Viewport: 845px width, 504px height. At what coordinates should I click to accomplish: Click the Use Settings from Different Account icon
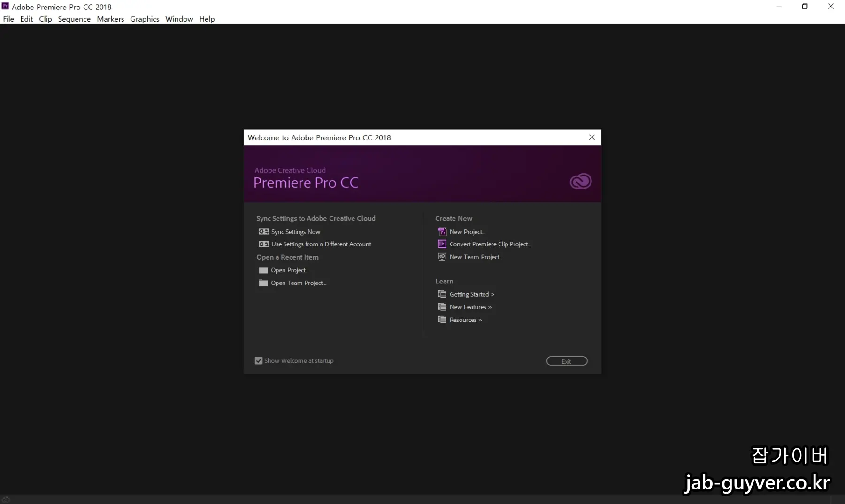(x=263, y=244)
